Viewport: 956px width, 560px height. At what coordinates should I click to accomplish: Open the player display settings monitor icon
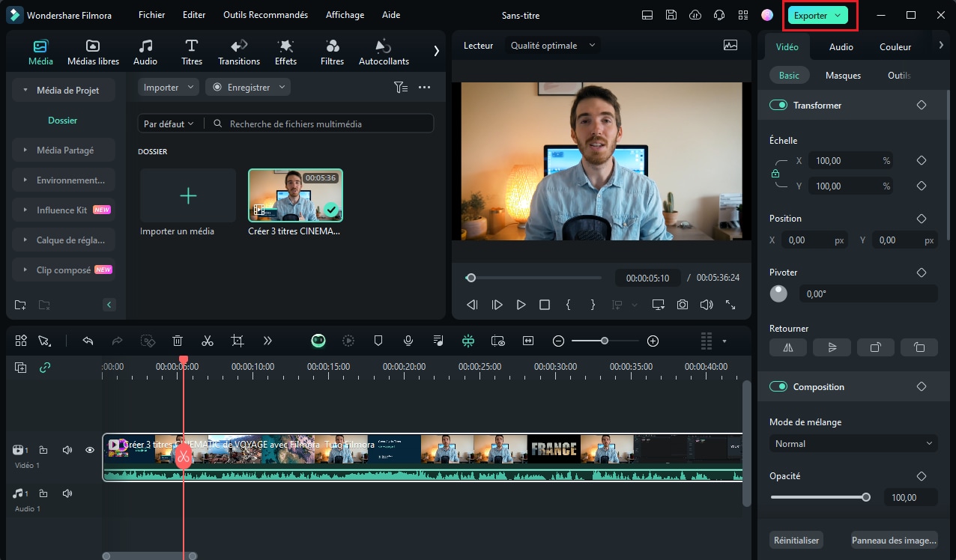[x=659, y=305]
